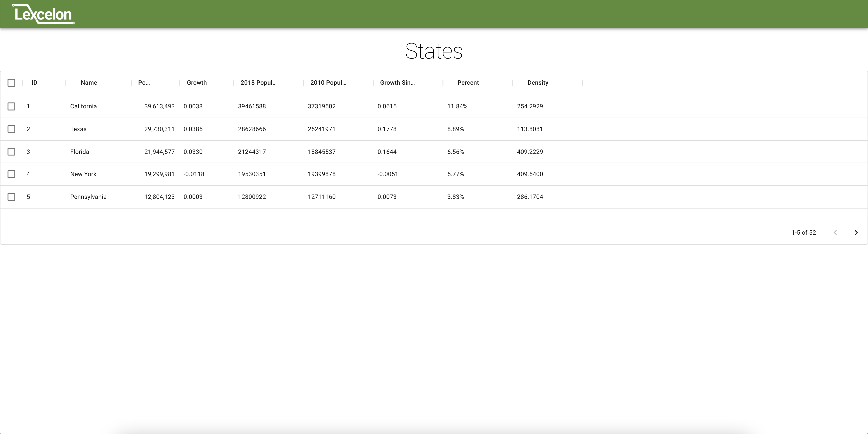
Task: Click the Percent column header
Action: (468, 83)
